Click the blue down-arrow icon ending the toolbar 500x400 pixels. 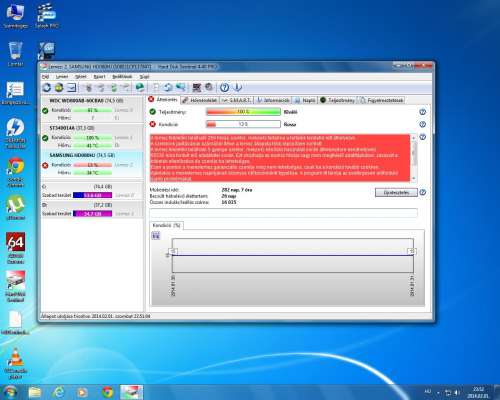(238, 87)
